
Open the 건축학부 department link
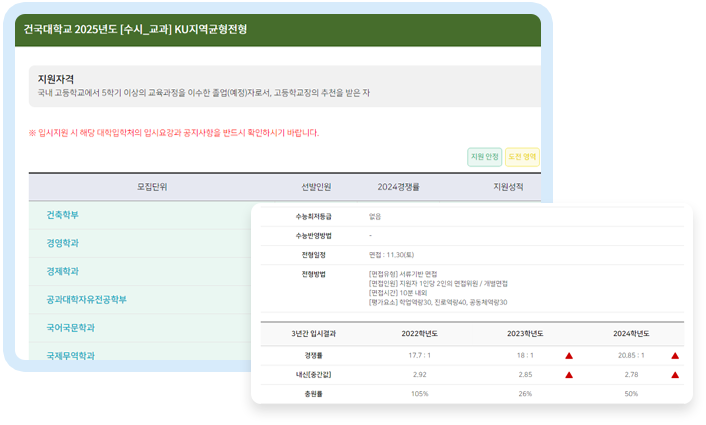pos(62,215)
